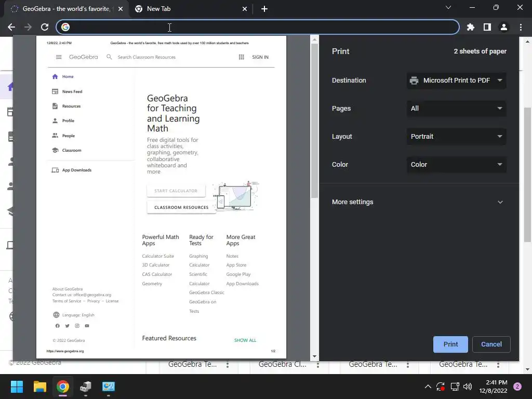Click the address bar input field
This screenshot has height=399, width=532.
click(258, 27)
